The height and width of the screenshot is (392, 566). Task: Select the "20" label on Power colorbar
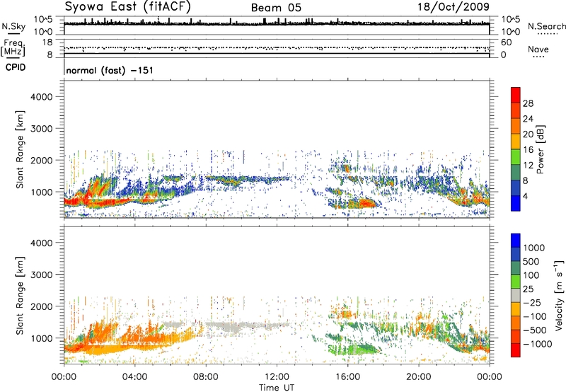click(528, 134)
